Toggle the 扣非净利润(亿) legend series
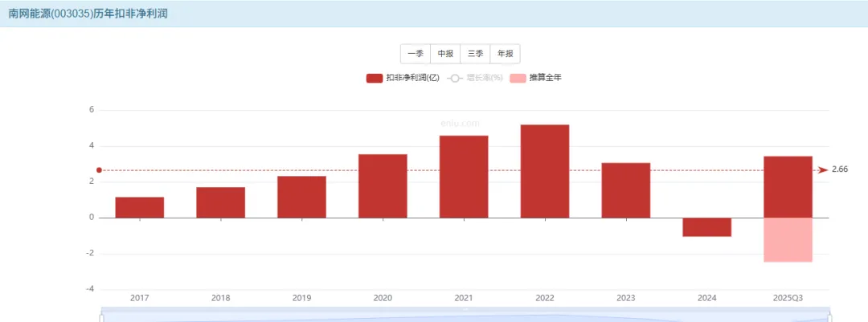Viewport: 868px width, 322px height. tap(403, 78)
